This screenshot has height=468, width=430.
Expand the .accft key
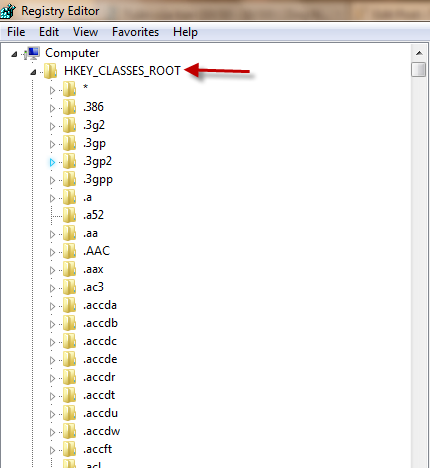[x=52, y=450]
